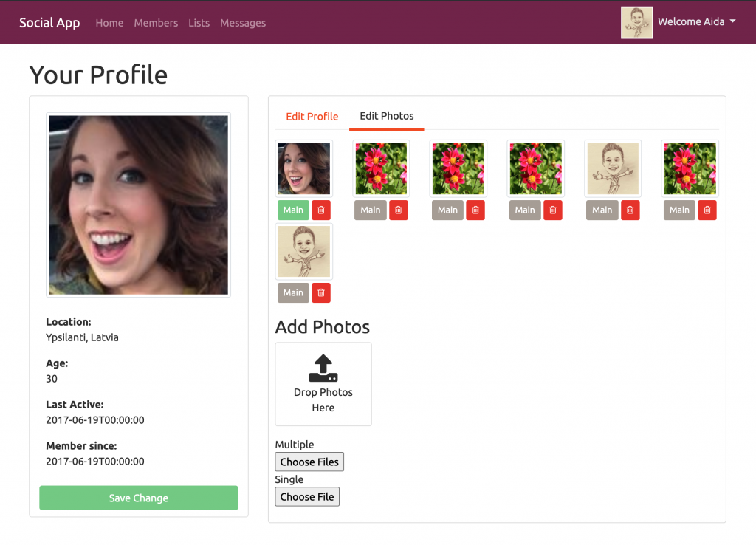Click the navbar user avatar image
This screenshot has width=756, height=545.
pyautogui.click(x=637, y=23)
